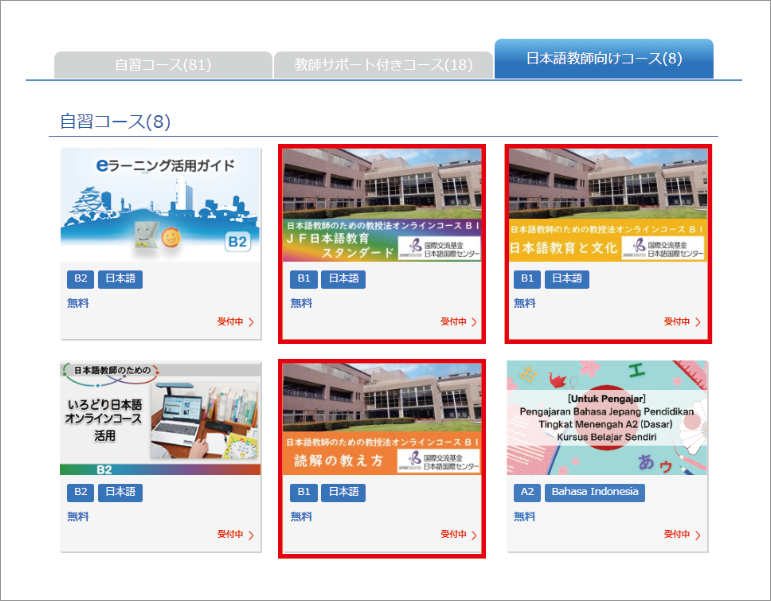The image size is (771, 601).
Task: Click the 読解の教え方 course image
Action: click(381, 418)
